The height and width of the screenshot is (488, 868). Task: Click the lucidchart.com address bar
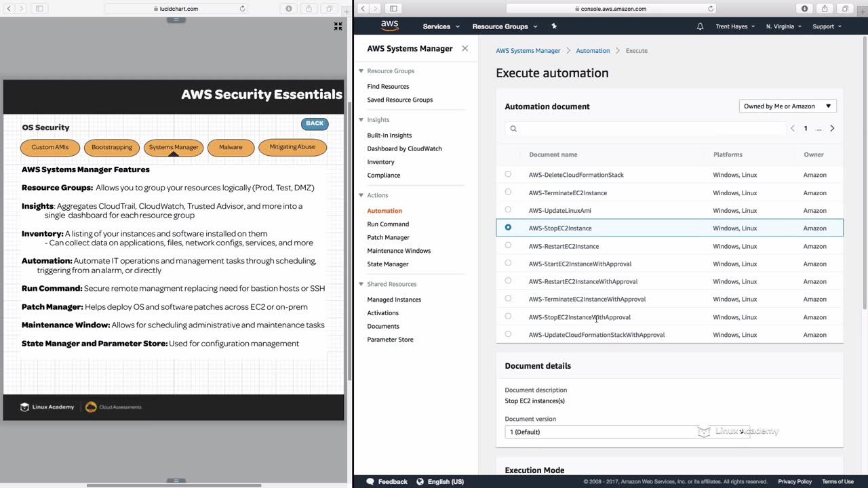176,9
